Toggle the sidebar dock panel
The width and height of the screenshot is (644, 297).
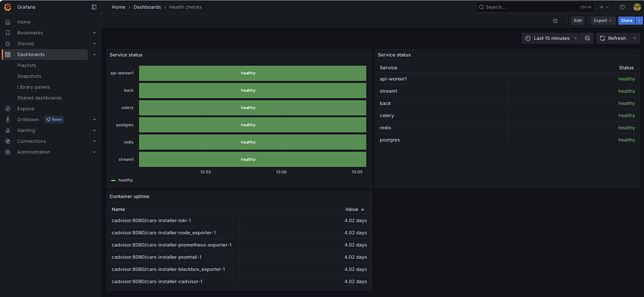[x=93, y=6]
